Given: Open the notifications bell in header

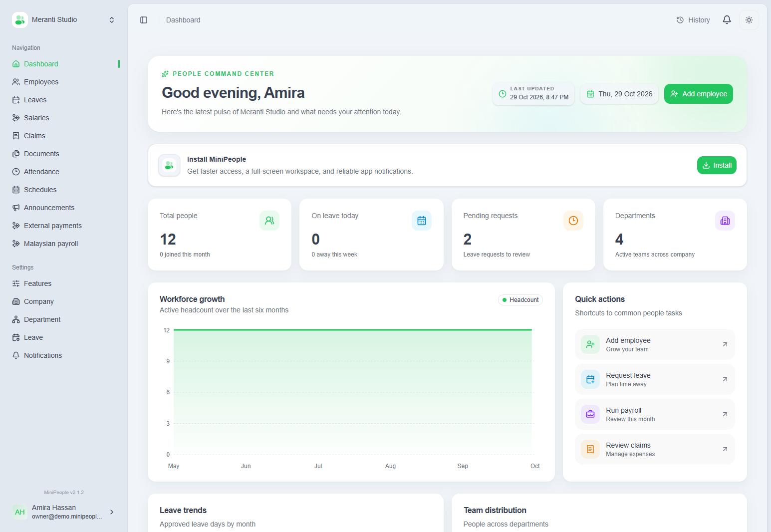Looking at the screenshot, I should point(727,20).
